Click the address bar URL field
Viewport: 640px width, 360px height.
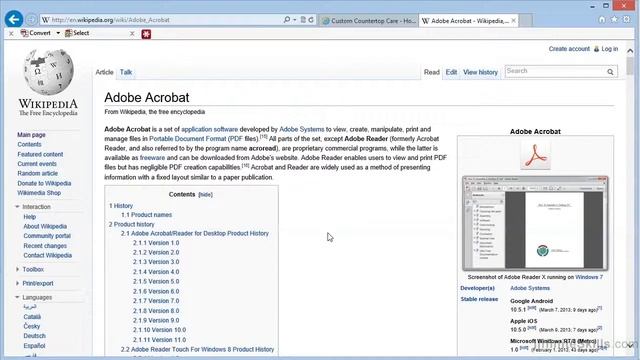(x=163, y=20)
